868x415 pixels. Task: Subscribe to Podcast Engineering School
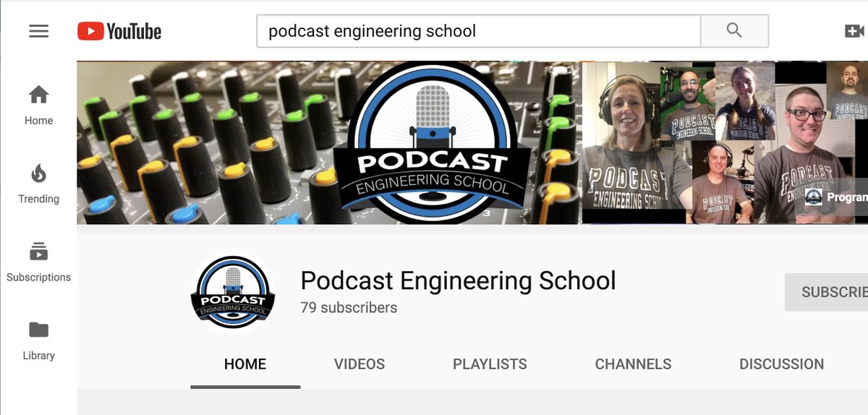pyautogui.click(x=827, y=292)
